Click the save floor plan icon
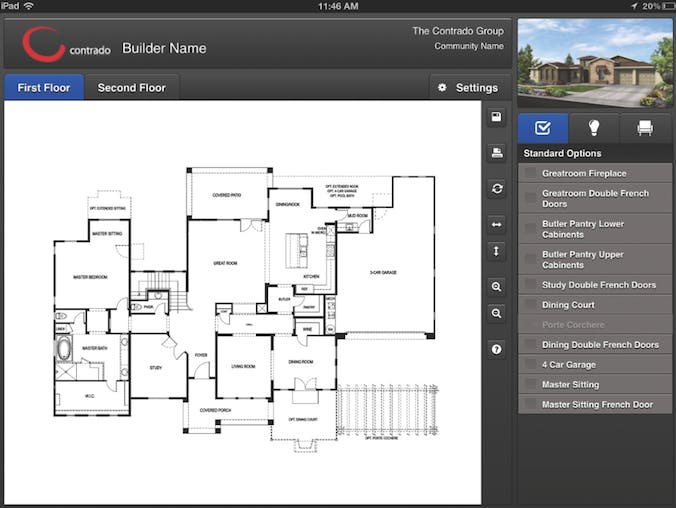The width and height of the screenshot is (676, 508). click(x=496, y=117)
